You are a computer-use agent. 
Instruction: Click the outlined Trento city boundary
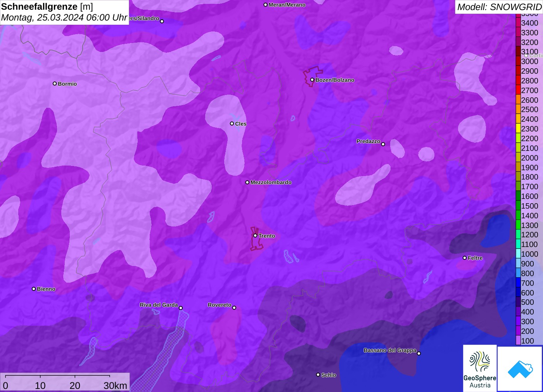257,239
